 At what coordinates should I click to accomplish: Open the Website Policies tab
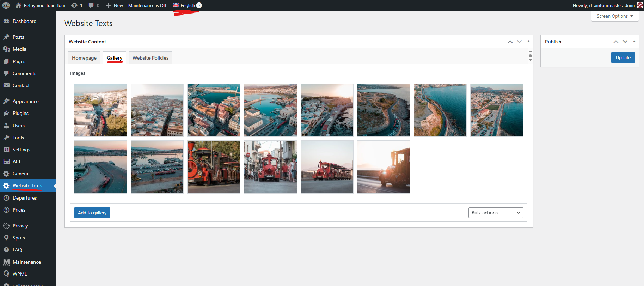(151, 58)
